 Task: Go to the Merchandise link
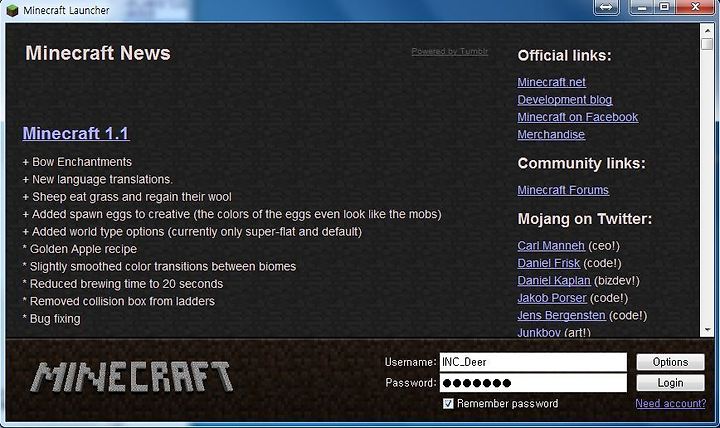(551, 135)
